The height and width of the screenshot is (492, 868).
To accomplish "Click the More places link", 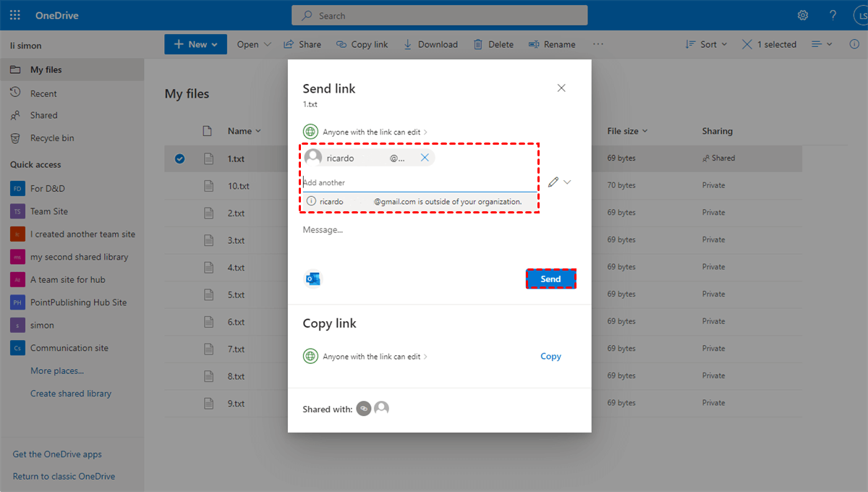I will click(57, 370).
